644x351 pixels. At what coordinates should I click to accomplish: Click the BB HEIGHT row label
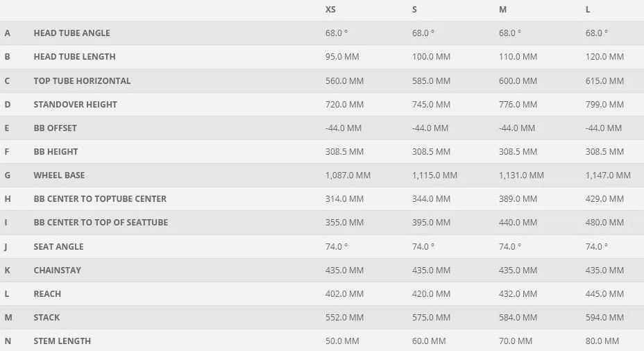click(56, 151)
